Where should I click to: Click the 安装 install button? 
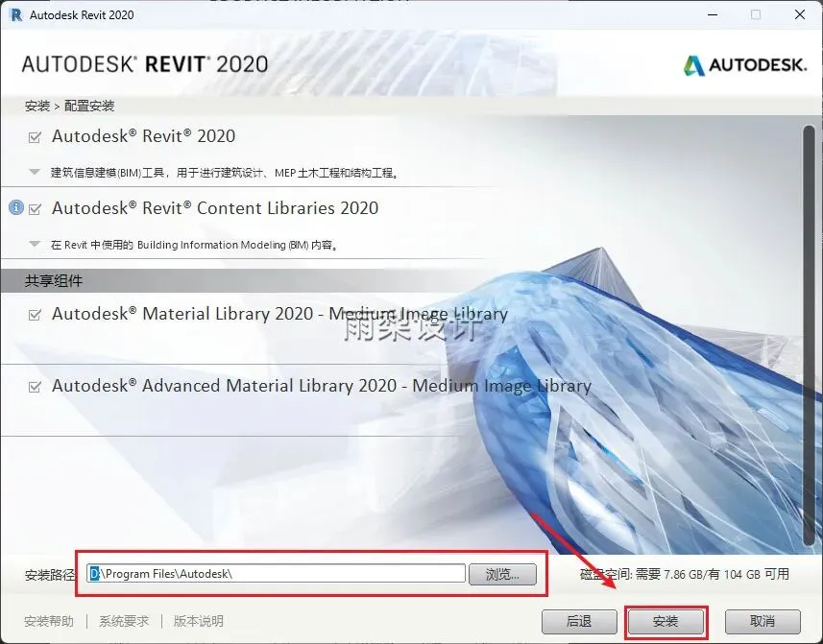(x=666, y=622)
